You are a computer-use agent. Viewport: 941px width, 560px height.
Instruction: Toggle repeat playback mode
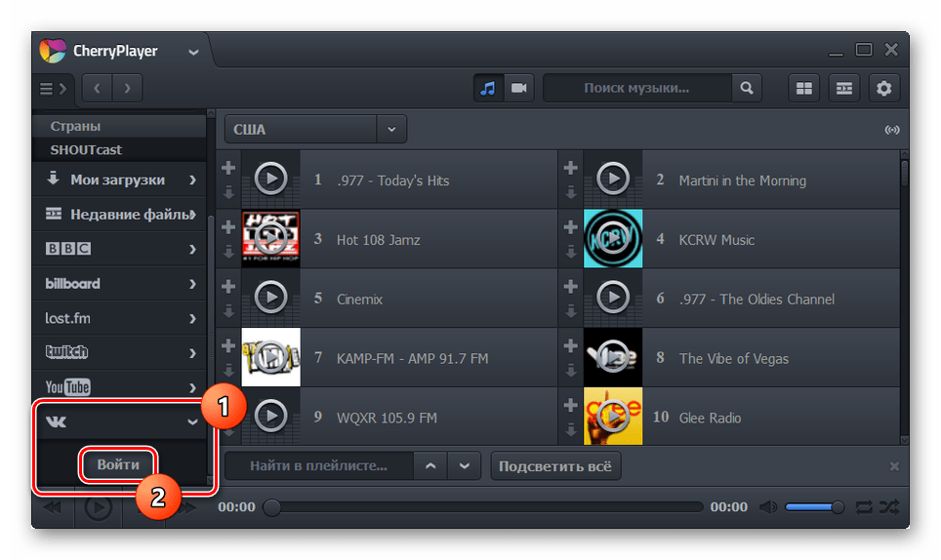(864, 507)
